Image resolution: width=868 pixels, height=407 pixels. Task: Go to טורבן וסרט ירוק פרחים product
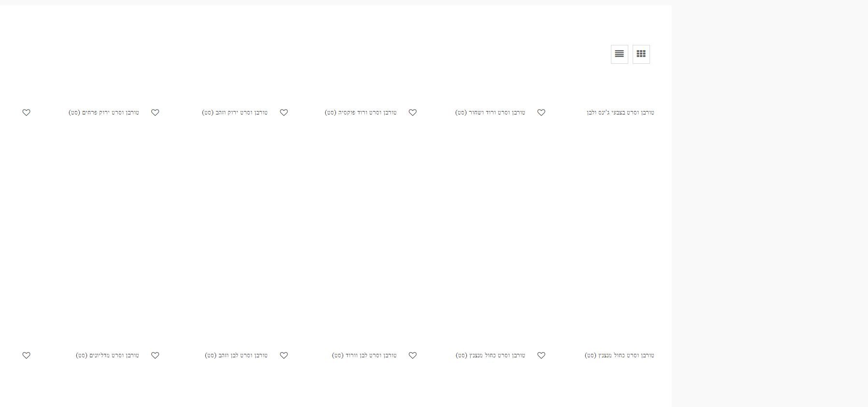(103, 112)
